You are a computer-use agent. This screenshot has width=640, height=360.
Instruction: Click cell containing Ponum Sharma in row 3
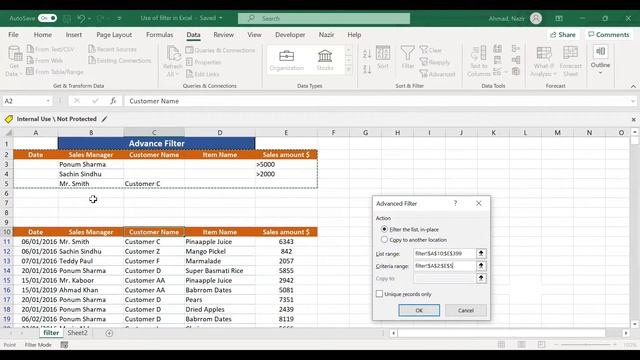click(x=91, y=164)
